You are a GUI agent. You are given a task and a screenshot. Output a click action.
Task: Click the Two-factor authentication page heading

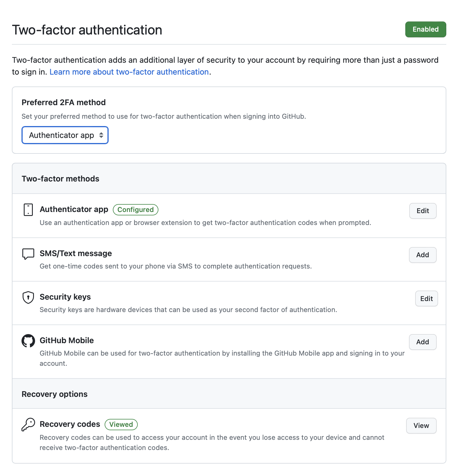87,30
